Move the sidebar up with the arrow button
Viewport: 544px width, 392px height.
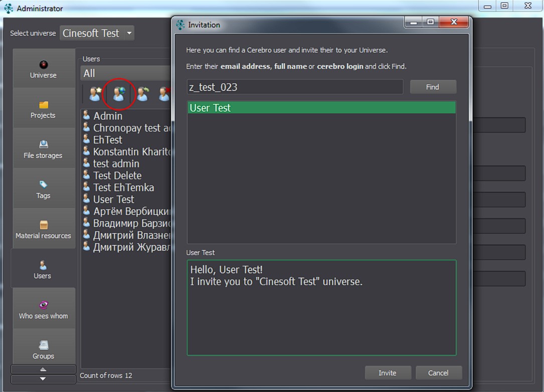[43, 369]
